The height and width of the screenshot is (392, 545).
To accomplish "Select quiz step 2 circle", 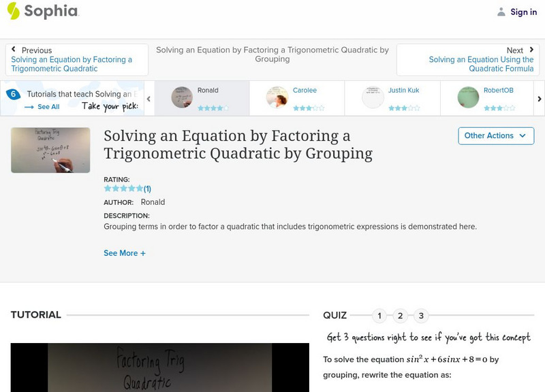I will click(x=399, y=315).
